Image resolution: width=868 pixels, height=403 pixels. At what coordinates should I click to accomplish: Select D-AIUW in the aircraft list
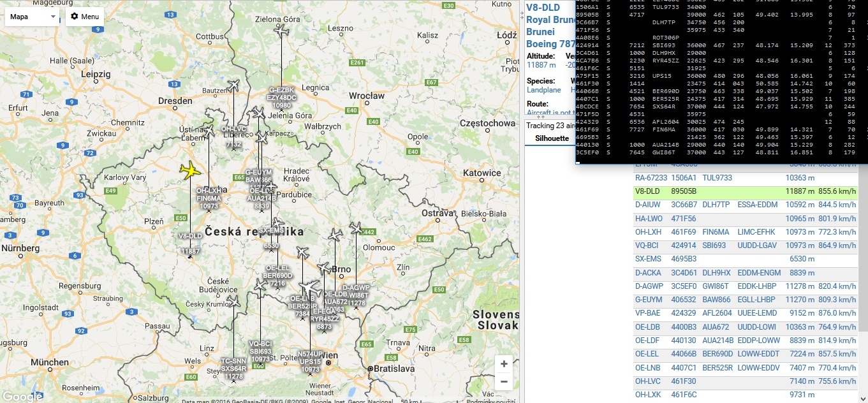point(745,205)
